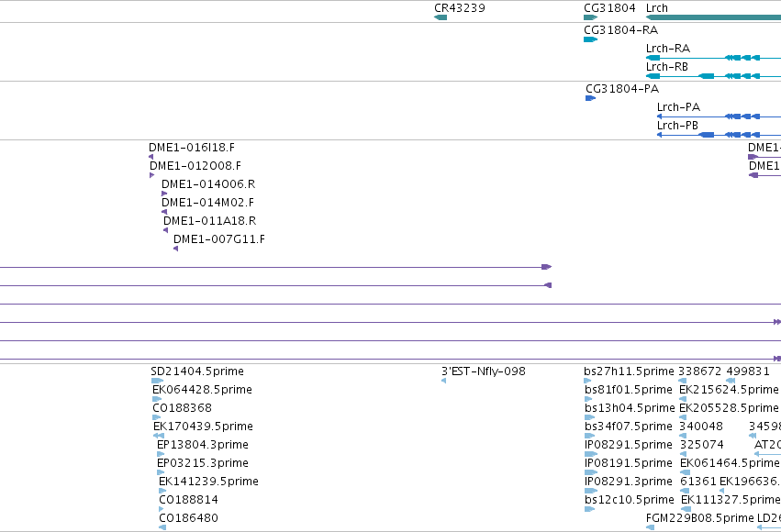Select the Lrch-PA CDS label

[x=678, y=107]
